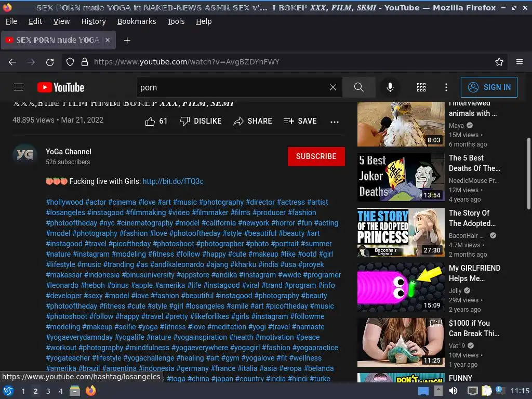Open the clipboard tray icon
The width and height of the screenshot is (532, 399).
pos(486,391)
